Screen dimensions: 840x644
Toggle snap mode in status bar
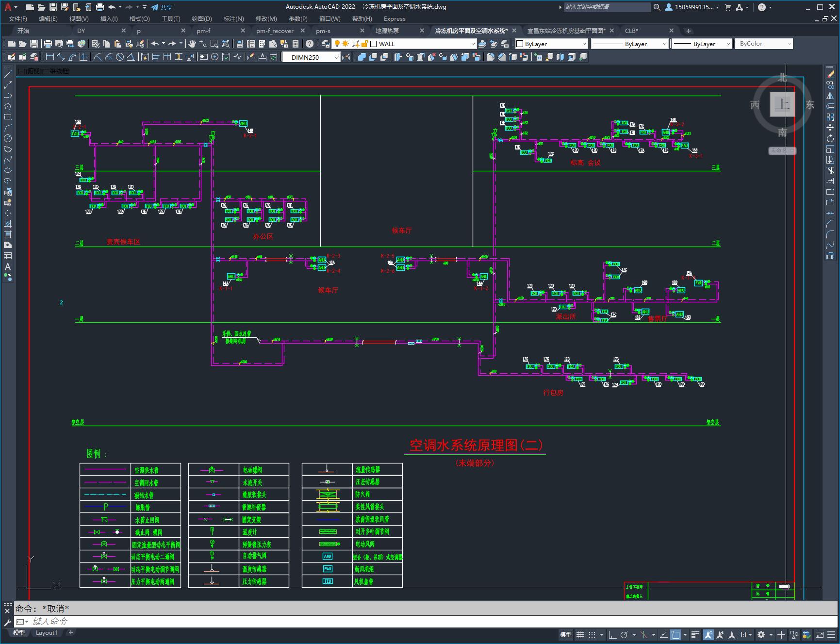[x=592, y=634]
